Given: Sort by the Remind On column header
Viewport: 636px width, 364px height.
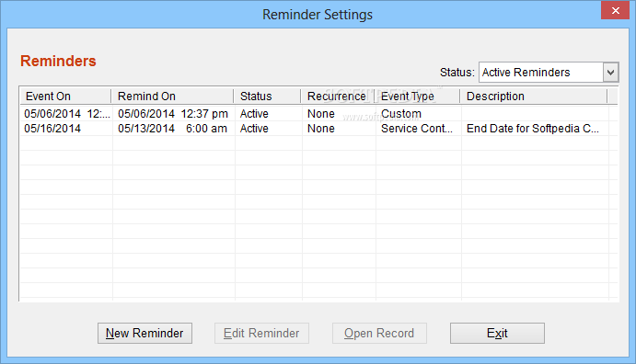Looking at the screenshot, I should (x=172, y=97).
